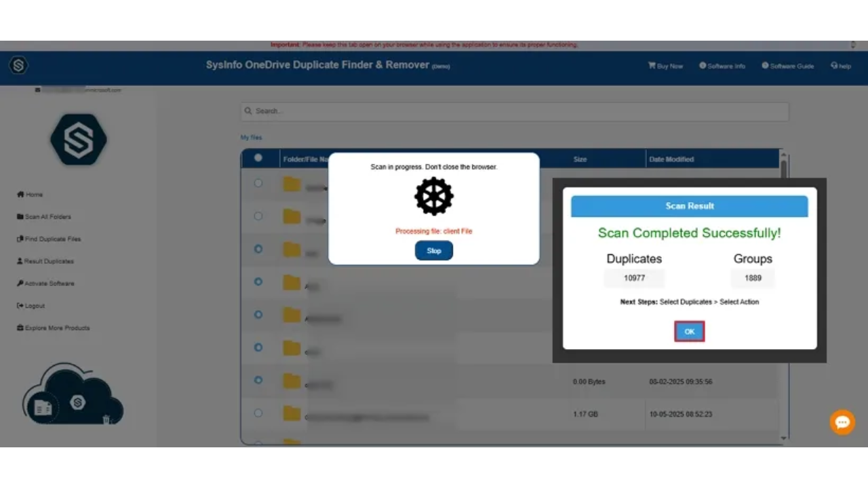Click into the Search field
The image size is (868, 488).
(x=515, y=111)
